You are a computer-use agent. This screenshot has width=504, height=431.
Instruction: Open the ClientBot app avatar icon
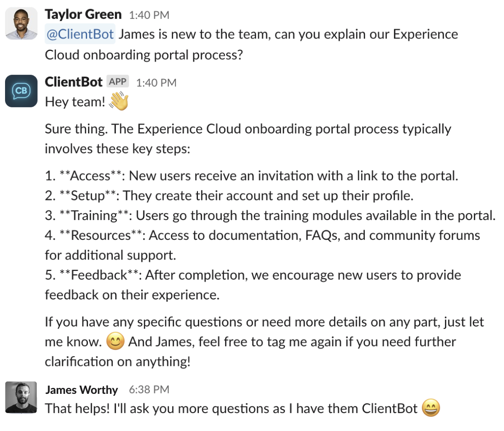point(21,91)
